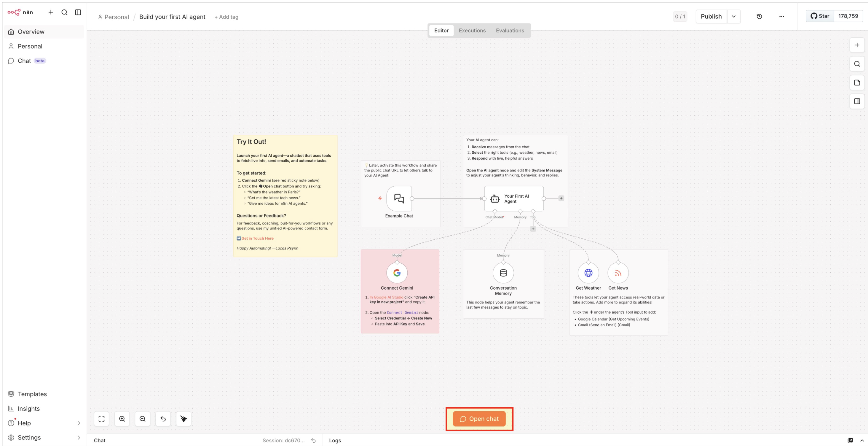Switch to the Executions tab
This screenshot has width=868, height=448.
[472, 31]
